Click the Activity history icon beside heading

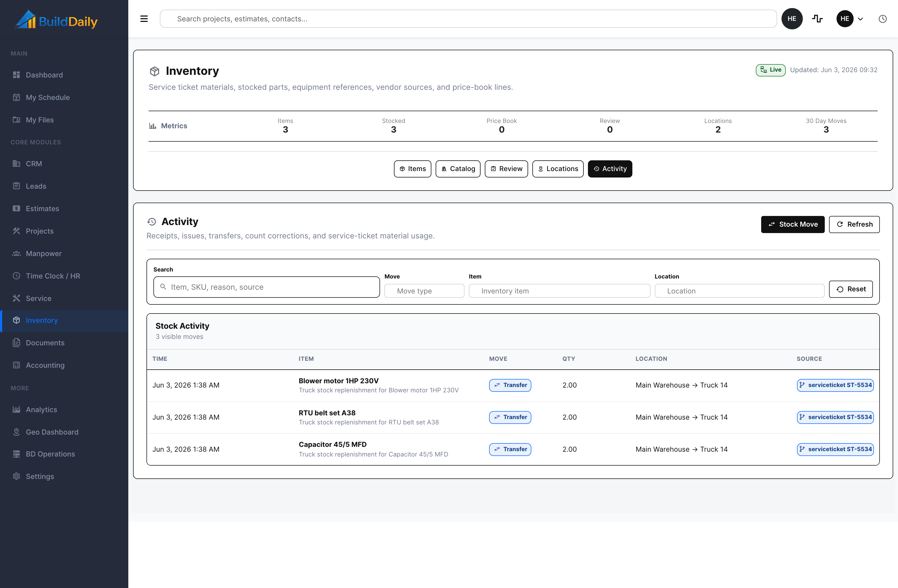152,222
